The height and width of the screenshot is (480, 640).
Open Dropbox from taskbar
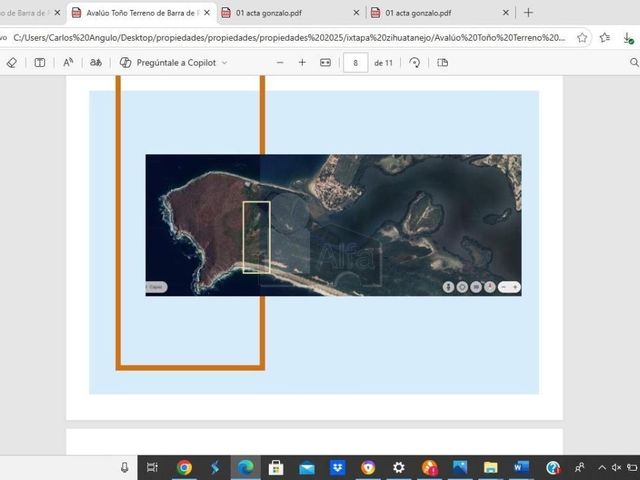coord(337,467)
